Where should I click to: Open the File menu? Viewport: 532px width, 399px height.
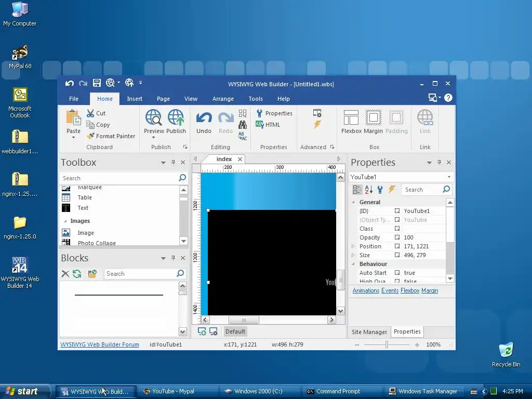[x=74, y=99]
